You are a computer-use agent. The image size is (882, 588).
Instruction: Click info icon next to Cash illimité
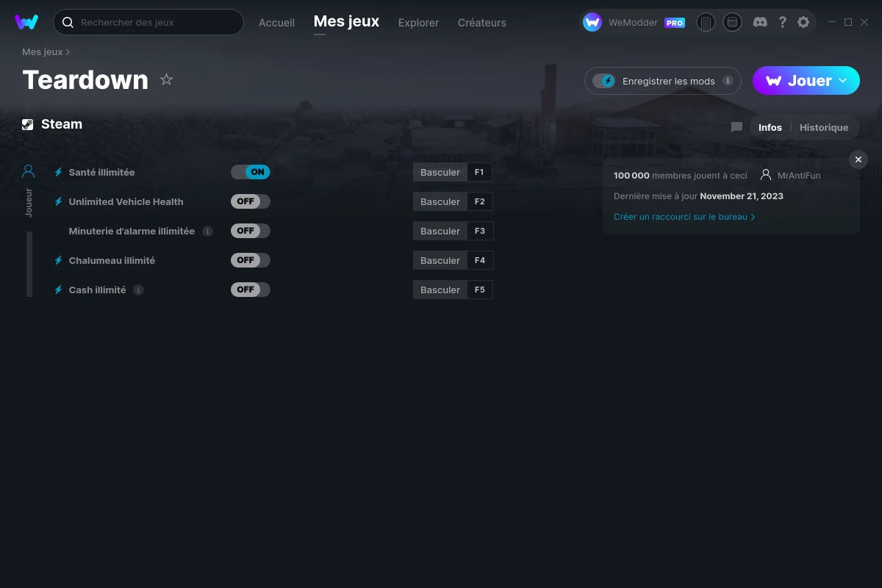[138, 290]
